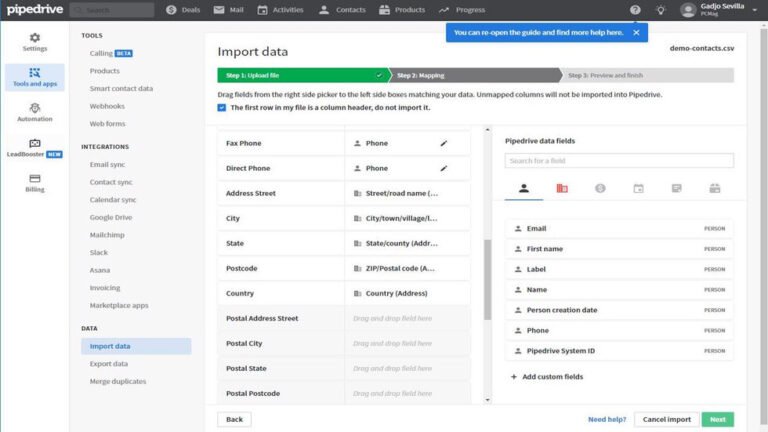Open the Need help? link
The width and height of the screenshot is (768, 432).
[x=607, y=419]
